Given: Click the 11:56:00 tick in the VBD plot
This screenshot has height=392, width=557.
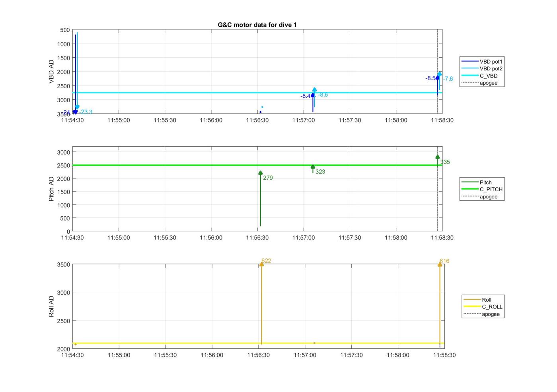Looking at the screenshot, I should (211, 120).
